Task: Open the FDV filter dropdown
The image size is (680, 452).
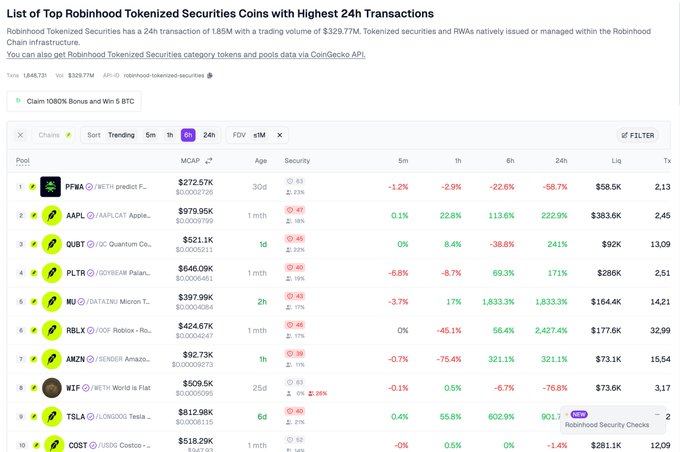Action: 249,135
